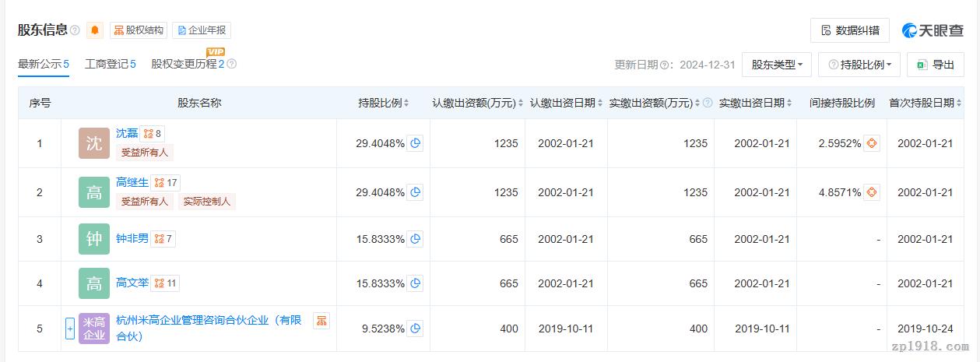This screenshot has height=362, width=980.
Task: Open pie chart icon for 沈磊's shareholding
Action: pos(416,143)
